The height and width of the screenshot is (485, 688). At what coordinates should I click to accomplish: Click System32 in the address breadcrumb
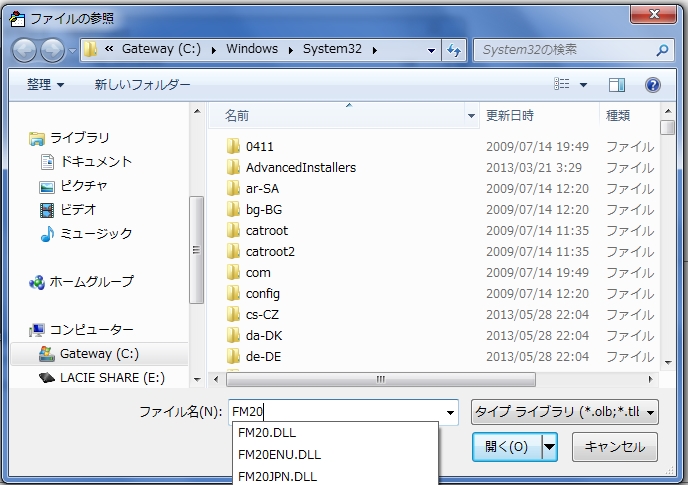[x=332, y=49]
